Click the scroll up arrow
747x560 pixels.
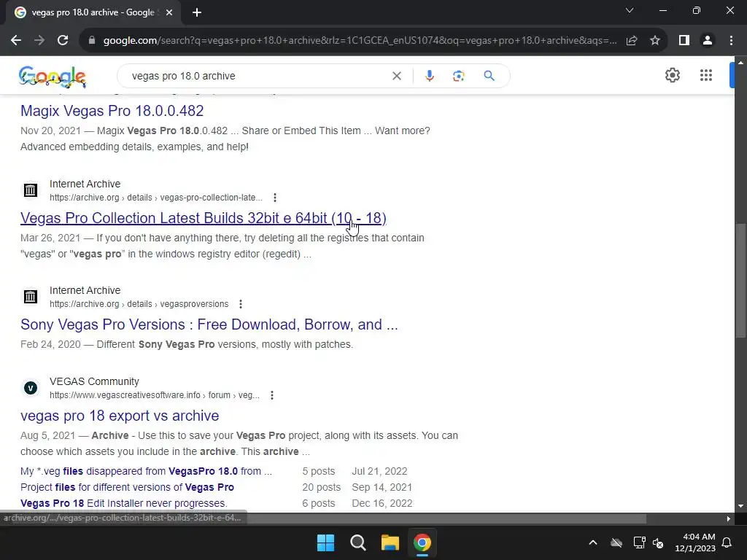740,63
